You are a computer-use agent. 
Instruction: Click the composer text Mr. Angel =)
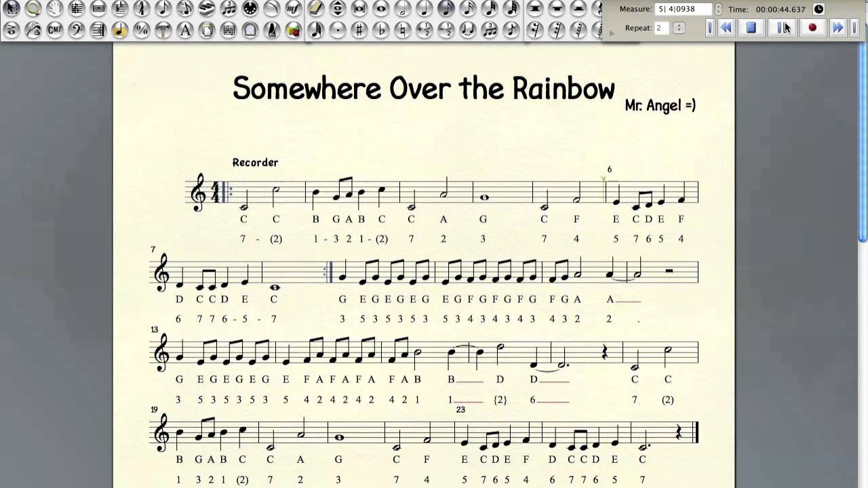point(660,105)
